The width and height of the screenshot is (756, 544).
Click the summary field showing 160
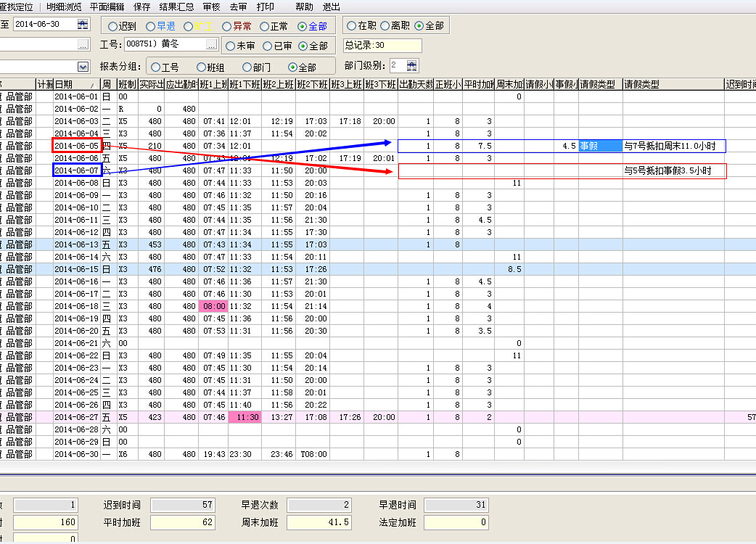point(45,522)
